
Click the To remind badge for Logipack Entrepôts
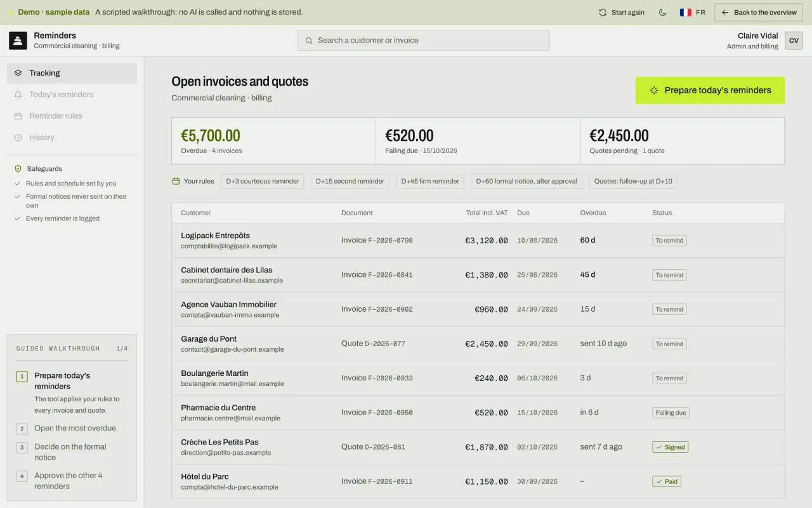[x=669, y=241]
